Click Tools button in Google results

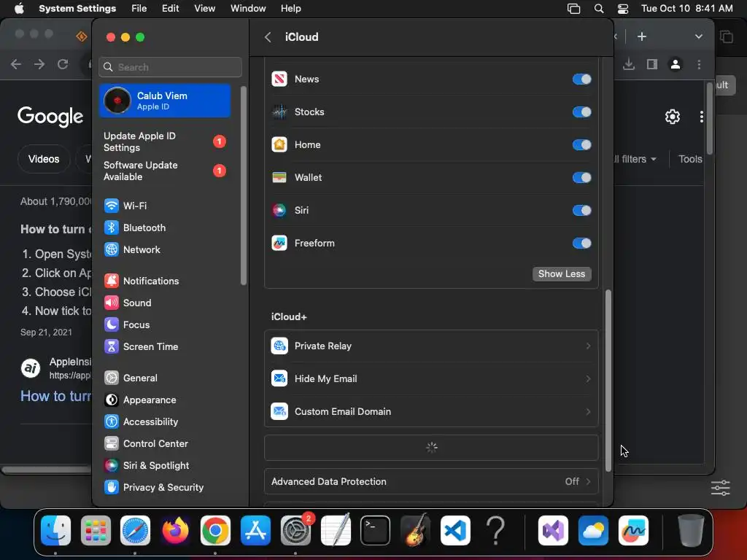coord(690,159)
